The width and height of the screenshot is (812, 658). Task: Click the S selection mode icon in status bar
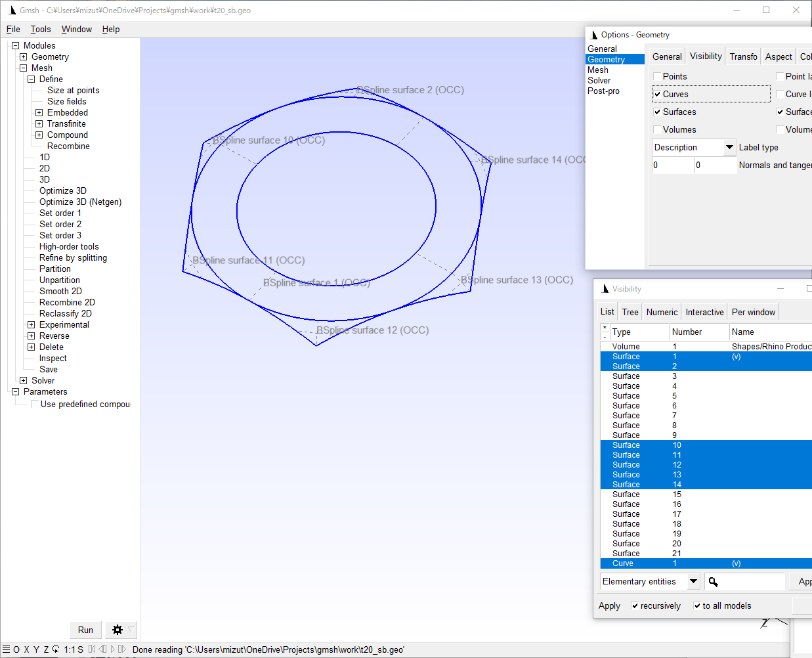80,649
